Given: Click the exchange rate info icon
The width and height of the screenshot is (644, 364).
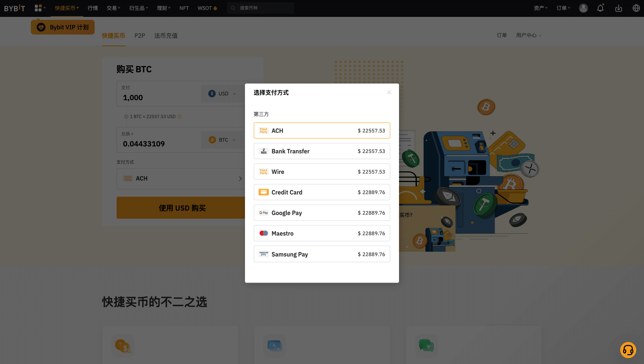Looking at the screenshot, I should point(180,117).
